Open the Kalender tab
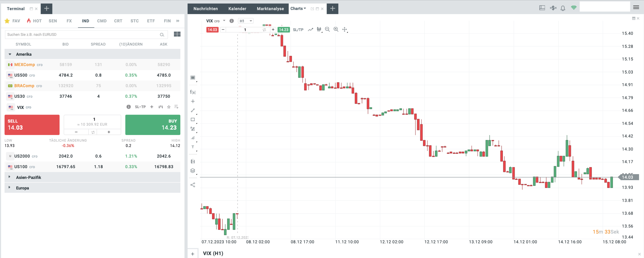 tap(237, 9)
